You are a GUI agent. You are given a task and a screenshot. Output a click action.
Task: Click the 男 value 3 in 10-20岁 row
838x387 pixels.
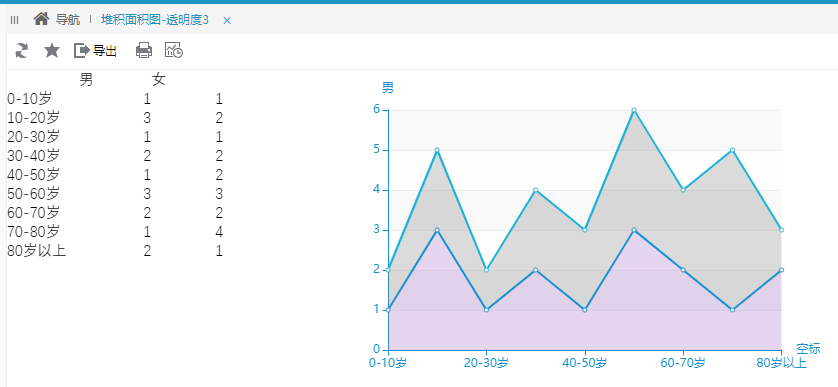pos(147,118)
